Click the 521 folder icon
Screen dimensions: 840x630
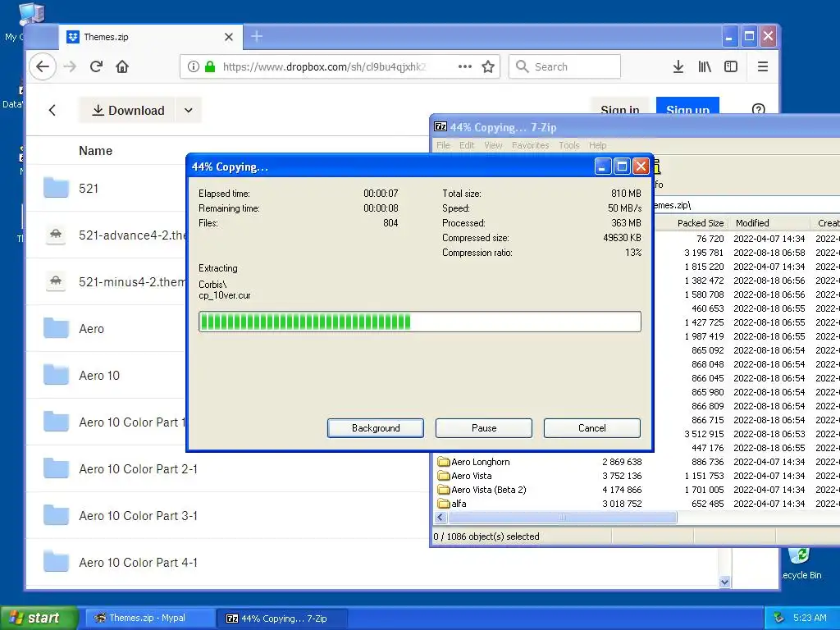click(56, 188)
